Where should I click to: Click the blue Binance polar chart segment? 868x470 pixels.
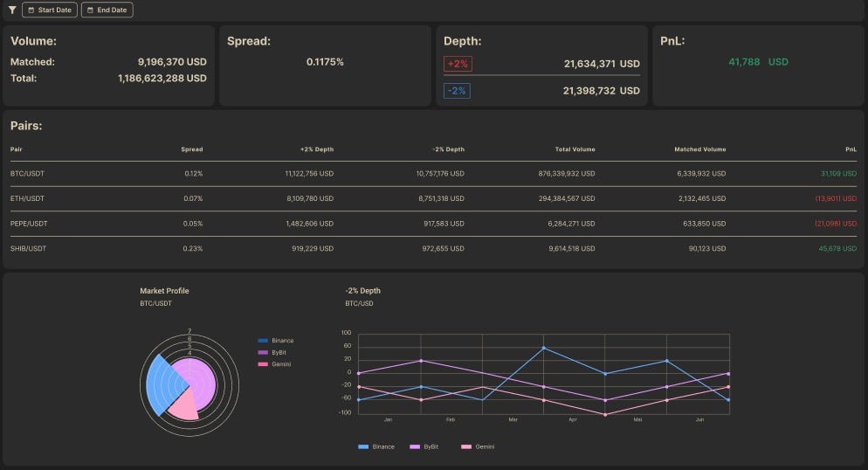(160, 384)
